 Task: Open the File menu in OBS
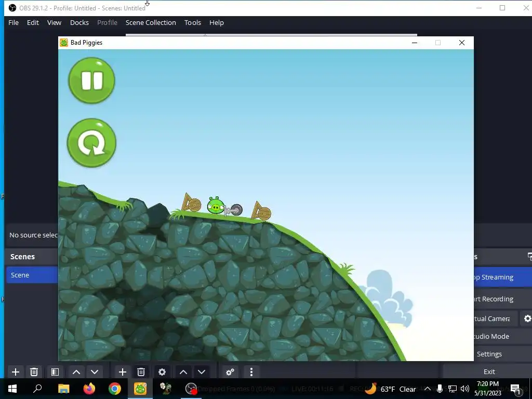(14, 22)
